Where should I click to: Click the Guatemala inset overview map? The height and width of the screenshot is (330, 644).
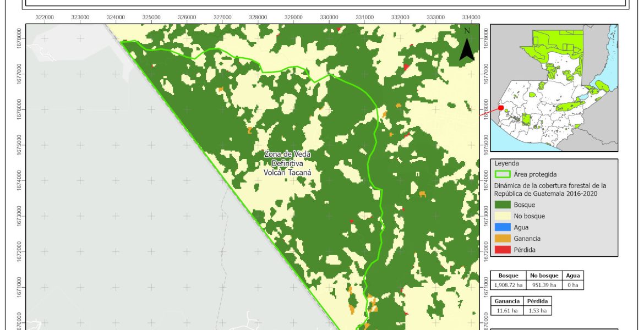[x=554, y=88]
